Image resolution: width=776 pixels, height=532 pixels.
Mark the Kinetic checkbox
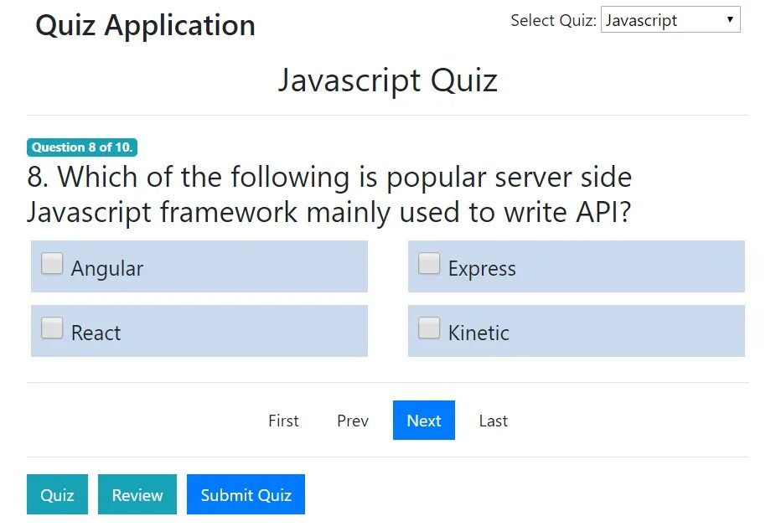[429, 328]
